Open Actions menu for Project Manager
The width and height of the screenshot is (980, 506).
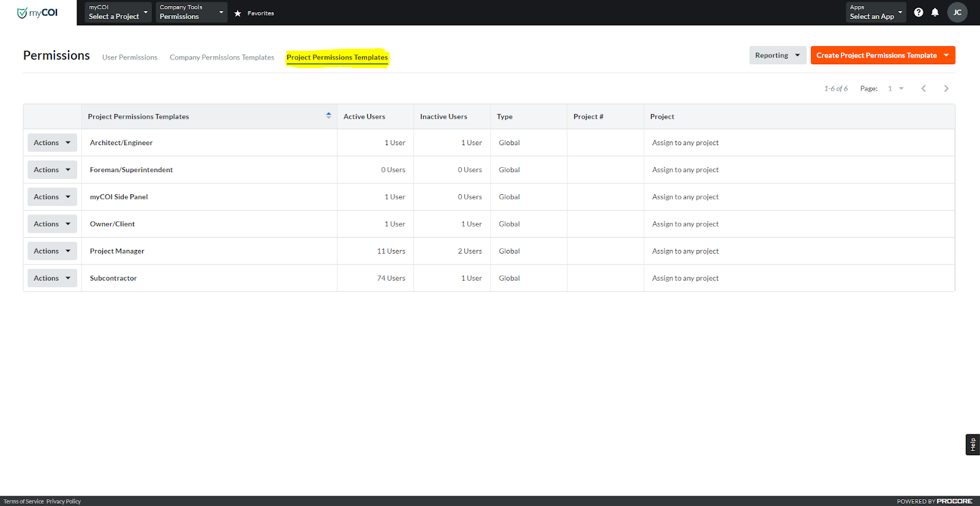click(52, 251)
